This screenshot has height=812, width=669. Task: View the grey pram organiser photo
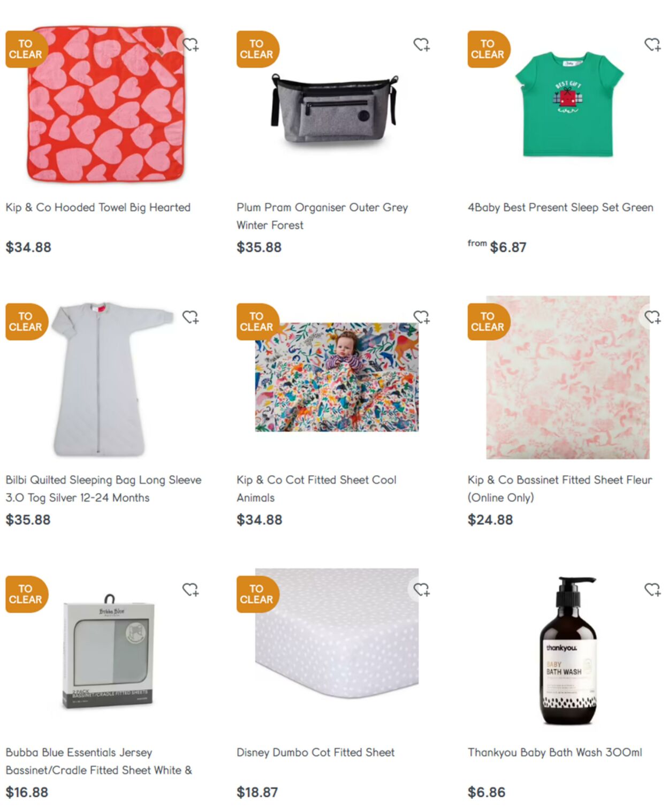coord(335,108)
